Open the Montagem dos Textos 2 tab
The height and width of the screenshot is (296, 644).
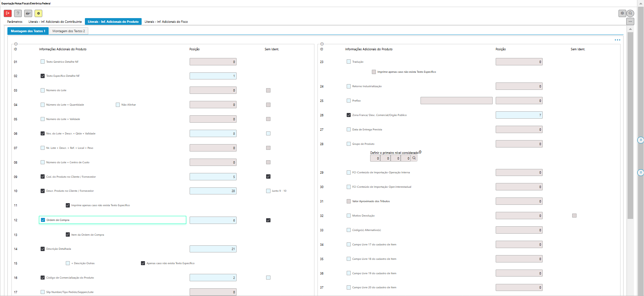coord(68,31)
